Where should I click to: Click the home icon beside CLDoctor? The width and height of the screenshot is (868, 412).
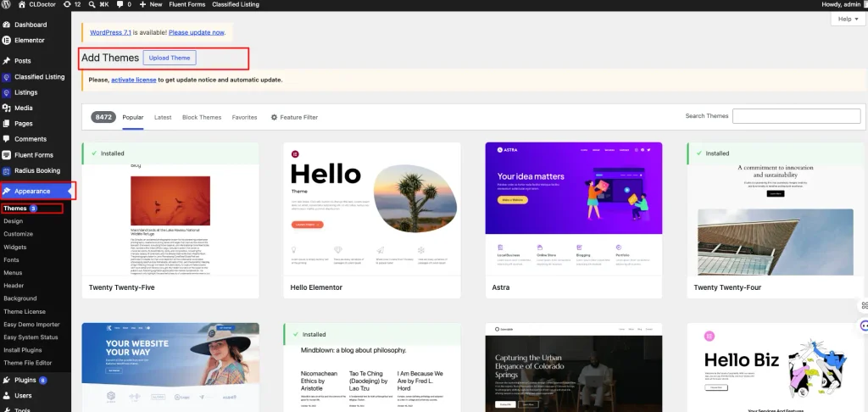coord(21,4)
